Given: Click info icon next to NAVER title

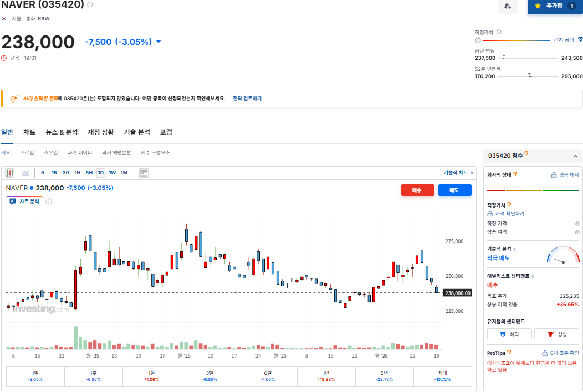Looking at the screenshot, I should click(90, 4).
